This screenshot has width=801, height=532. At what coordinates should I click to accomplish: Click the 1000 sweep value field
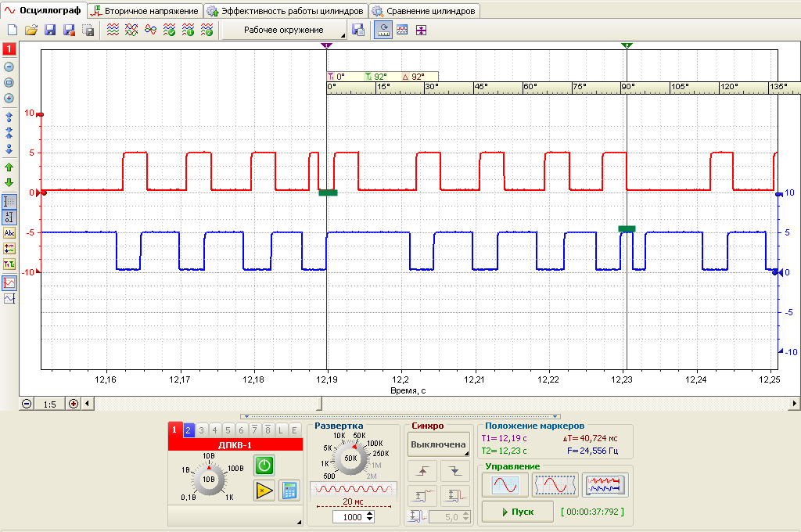349,517
